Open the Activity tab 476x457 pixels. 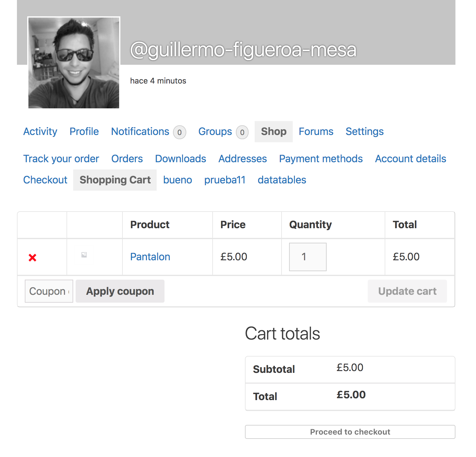pyautogui.click(x=40, y=132)
